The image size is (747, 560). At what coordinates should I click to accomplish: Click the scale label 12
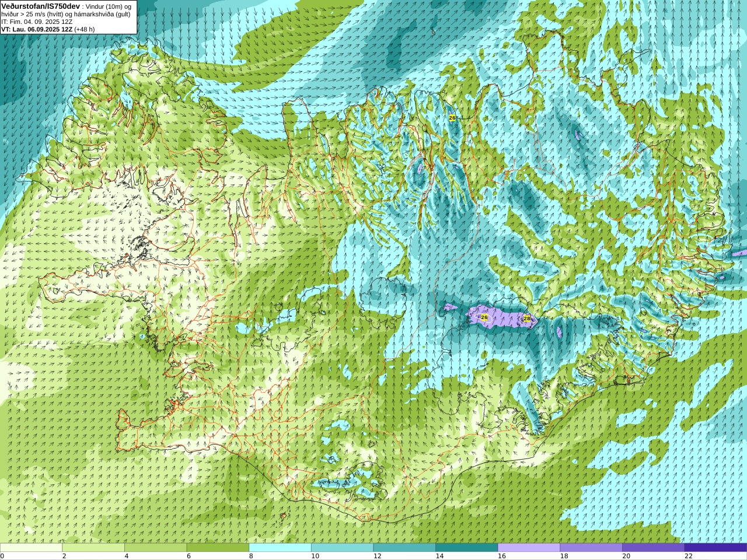point(377,556)
